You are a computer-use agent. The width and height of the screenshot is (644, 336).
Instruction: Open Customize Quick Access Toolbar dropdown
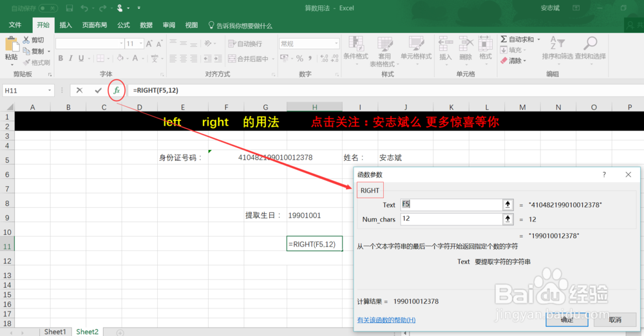[139, 8]
